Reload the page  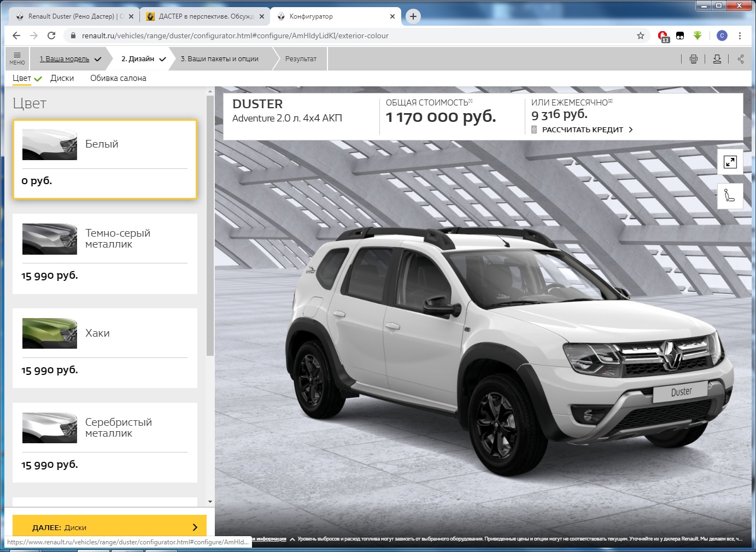click(x=51, y=36)
